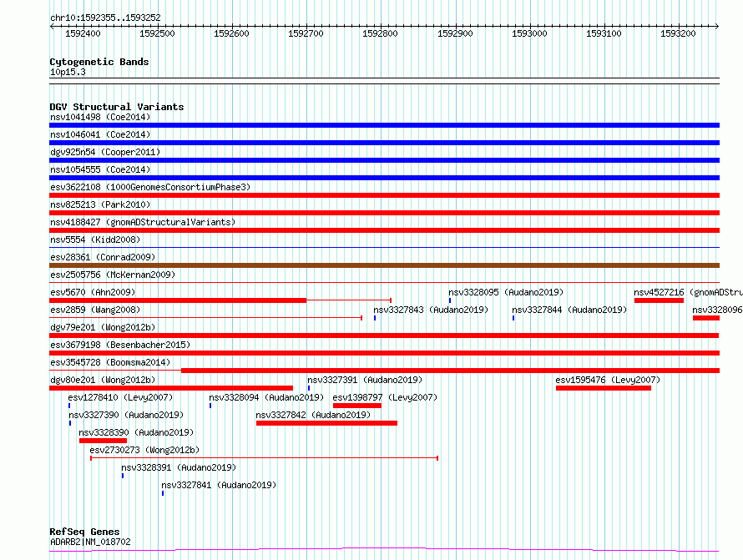This screenshot has width=743, height=560.
Task: Click the red bar under esv1398797
Action: (357, 406)
